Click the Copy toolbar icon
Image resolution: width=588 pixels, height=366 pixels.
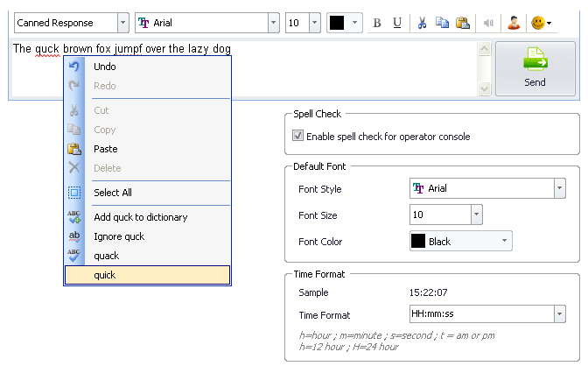442,23
